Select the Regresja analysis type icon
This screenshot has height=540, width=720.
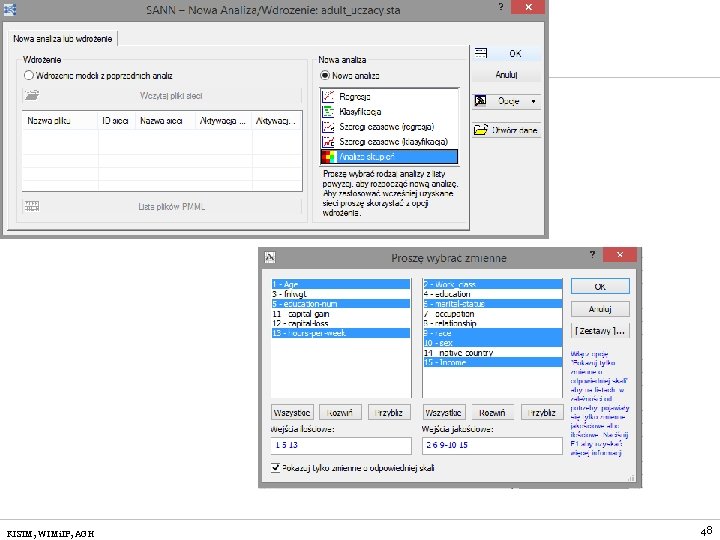tap(328, 96)
